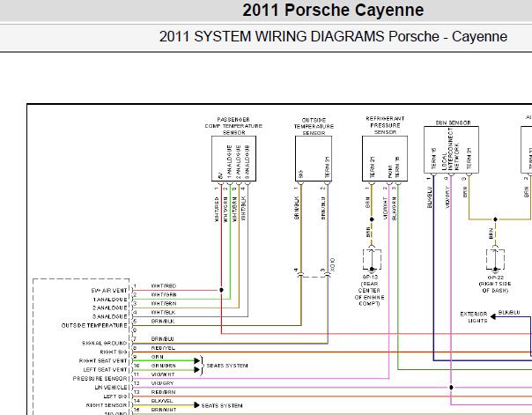532x415 pixels.
Task: Click the horizontal 'BRN/BLK' wire label at pin 5
Action: [x=163, y=322]
